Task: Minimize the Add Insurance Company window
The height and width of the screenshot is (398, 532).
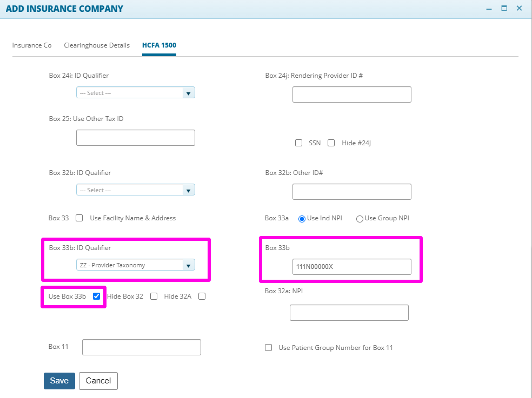Action: (x=488, y=9)
